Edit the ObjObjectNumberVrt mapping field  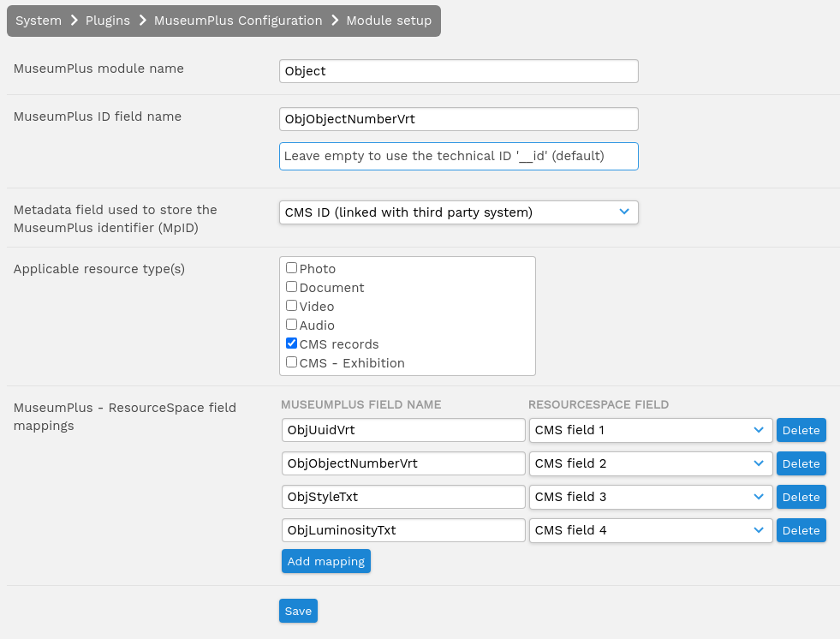tap(403, 463)
